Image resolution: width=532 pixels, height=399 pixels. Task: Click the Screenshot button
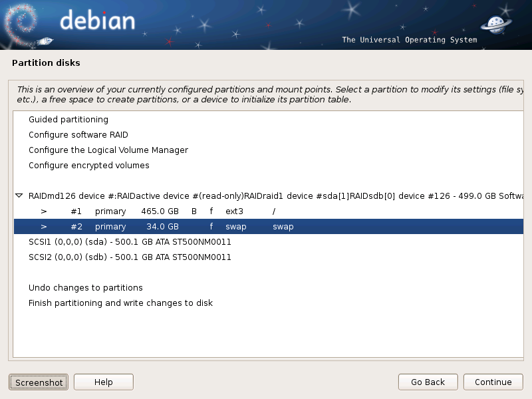[x=39, y=382]
